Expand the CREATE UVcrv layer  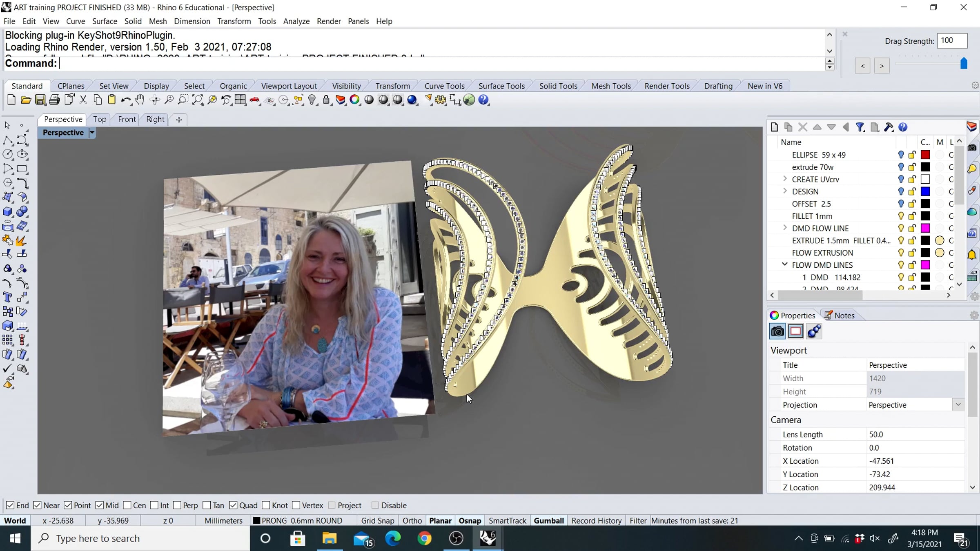tap(785, 179)
